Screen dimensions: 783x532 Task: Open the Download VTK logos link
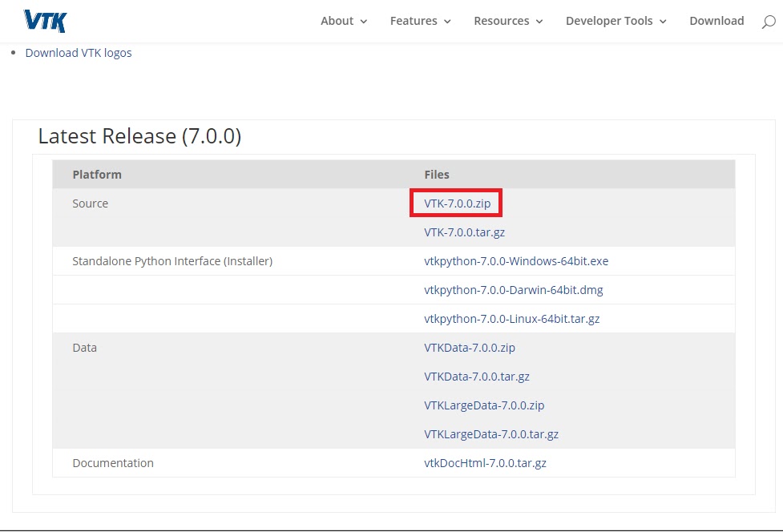coord(79,53)
